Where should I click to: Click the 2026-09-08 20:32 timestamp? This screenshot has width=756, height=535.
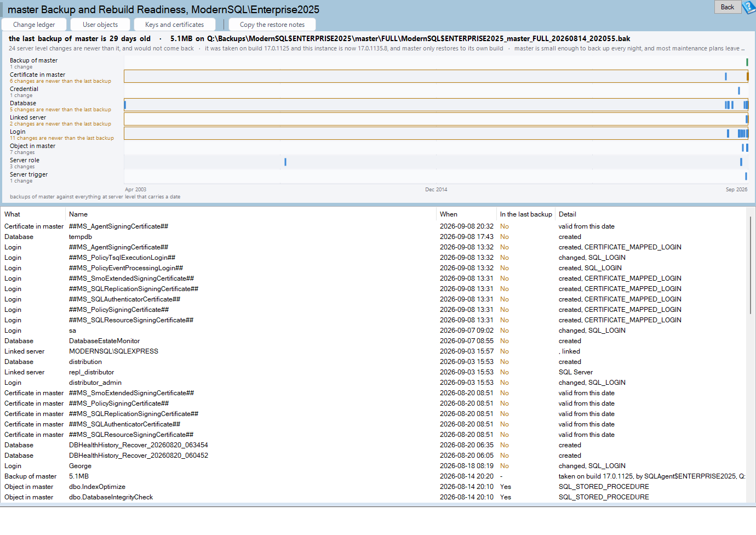pyautogui.click(x=467, y=226)
